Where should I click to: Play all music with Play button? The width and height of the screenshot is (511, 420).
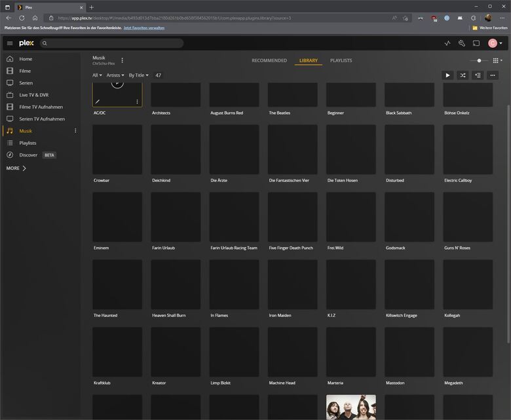tap(447, 75)
